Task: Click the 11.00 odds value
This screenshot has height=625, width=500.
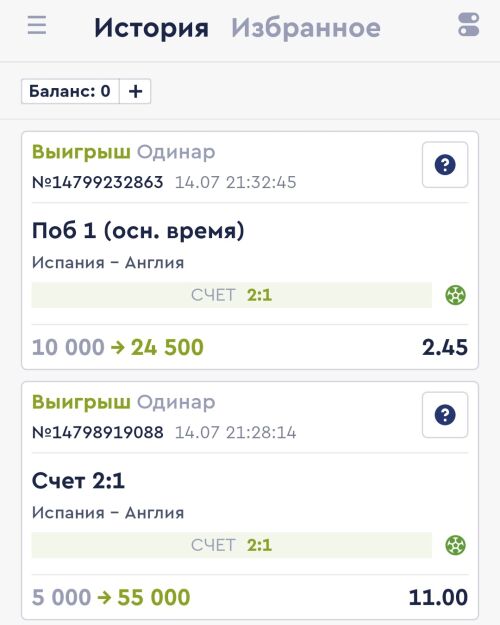Action: click(x=438, y=597)
